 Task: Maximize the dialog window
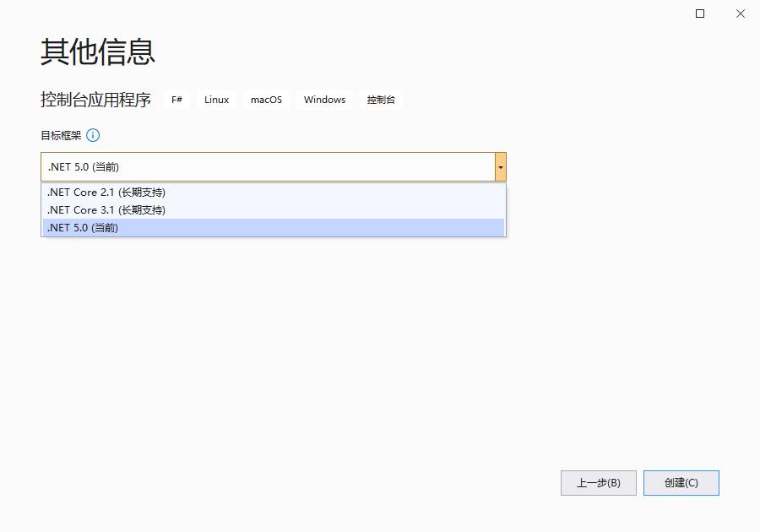click(x=700, y=14)
